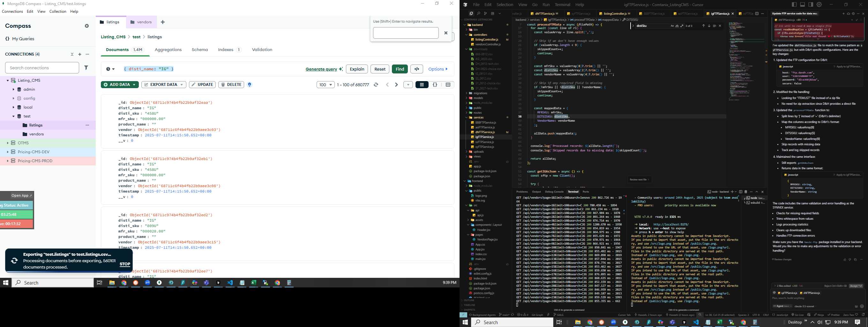Expand the Pricing-CMS-PROD connection
The height and width of the screenshot is (327, 868).
pyautogui.click(x=7, y=161)
